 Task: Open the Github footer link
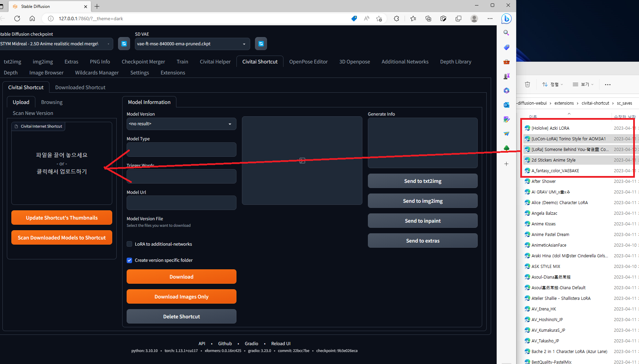tap(225, 343)
